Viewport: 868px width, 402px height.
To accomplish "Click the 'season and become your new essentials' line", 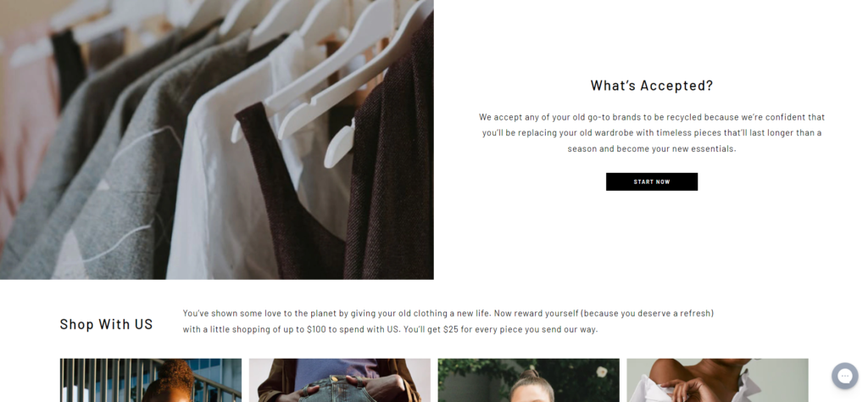I will [652, 149].
